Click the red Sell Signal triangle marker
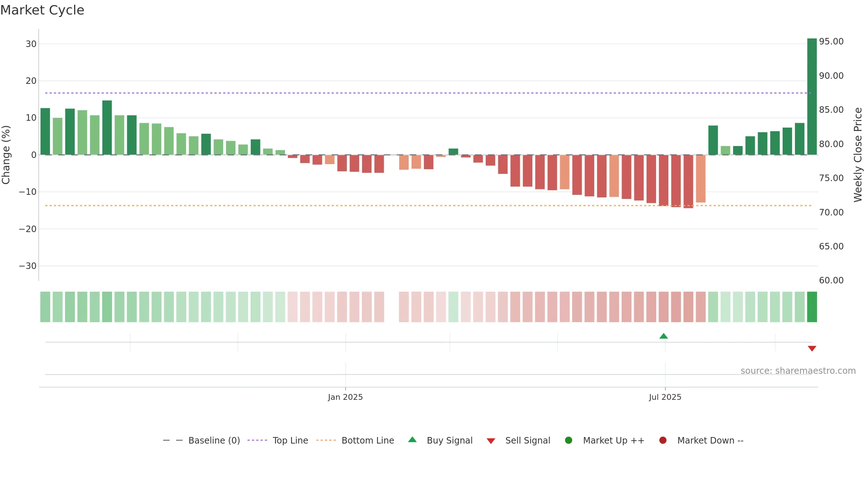Screen dimensions: 868x488 tap(812, 348)
